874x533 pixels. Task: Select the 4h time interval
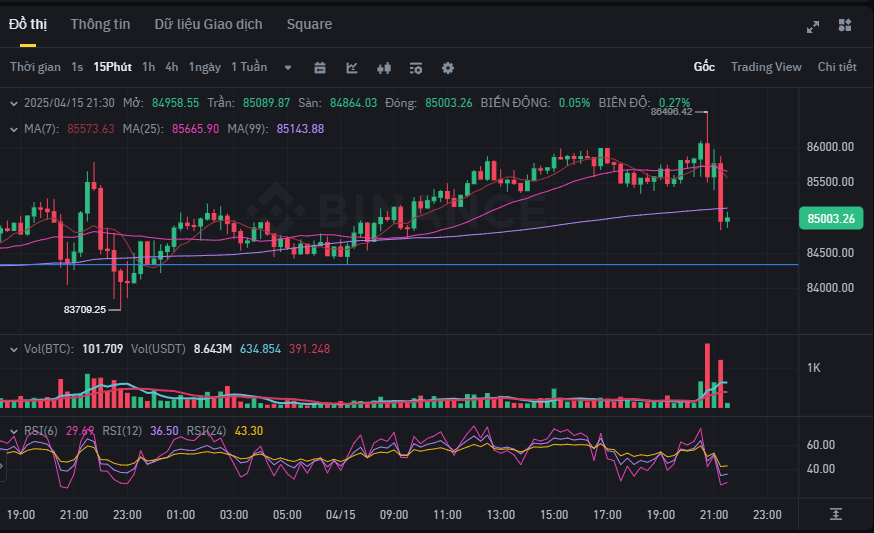(172, 67)
